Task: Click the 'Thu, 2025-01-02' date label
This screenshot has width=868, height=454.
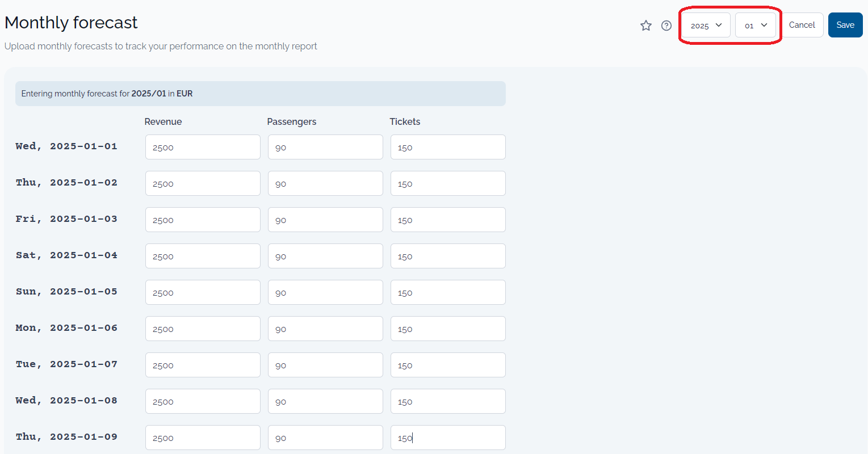Action: click(66, 183)
